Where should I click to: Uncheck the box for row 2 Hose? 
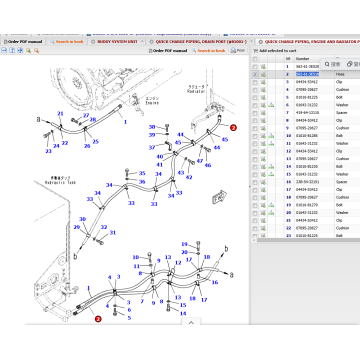255,74
